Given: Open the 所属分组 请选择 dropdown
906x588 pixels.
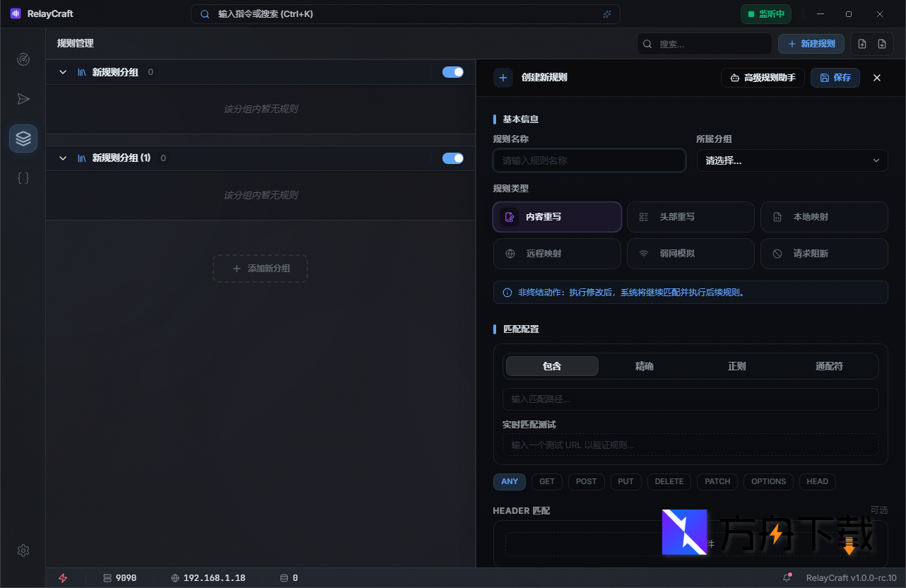Looking at the screenshot, I should point(792,160).
